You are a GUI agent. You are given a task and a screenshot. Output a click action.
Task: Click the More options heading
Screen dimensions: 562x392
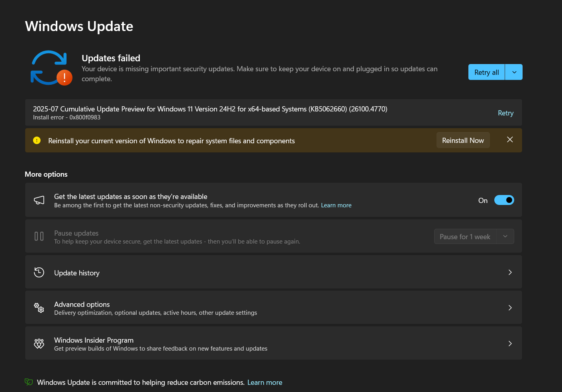pyautogui.click(x=46, y=174)
